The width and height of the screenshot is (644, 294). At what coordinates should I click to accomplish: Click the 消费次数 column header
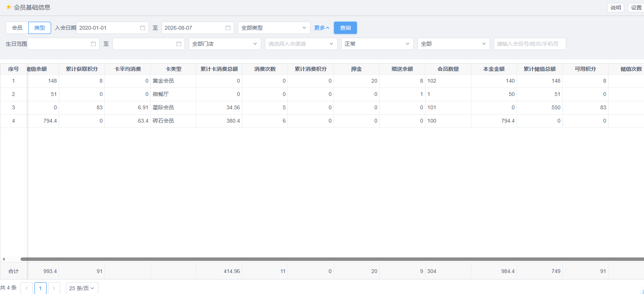pos(265,69)
